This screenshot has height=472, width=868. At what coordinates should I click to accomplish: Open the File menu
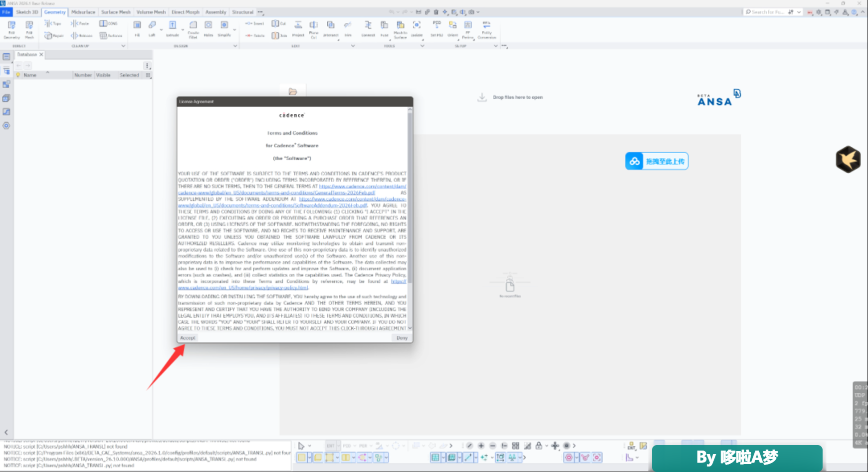point(6,12)
